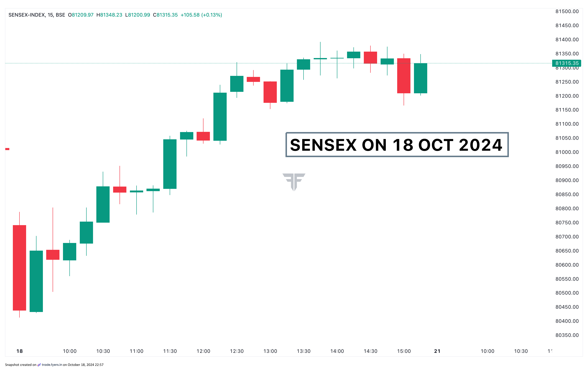Screen dimensions: 588x369
Task: Click the high value H81348.23
Action: pyautogui.click(x=109, y=15)
